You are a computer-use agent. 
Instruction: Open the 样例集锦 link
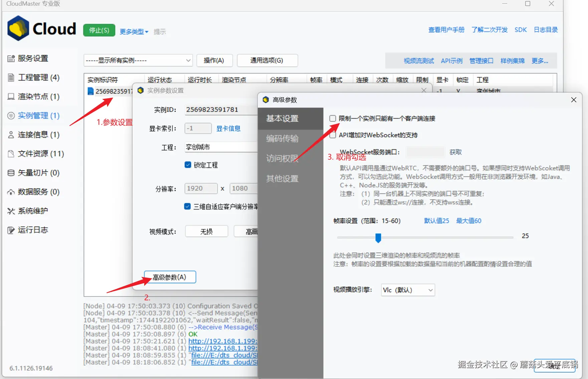pos(513,61)
